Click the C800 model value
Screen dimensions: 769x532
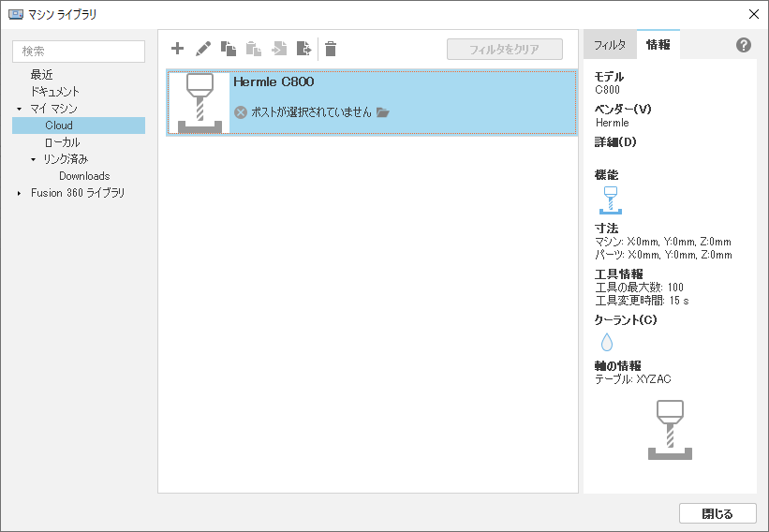click(607, 90)
